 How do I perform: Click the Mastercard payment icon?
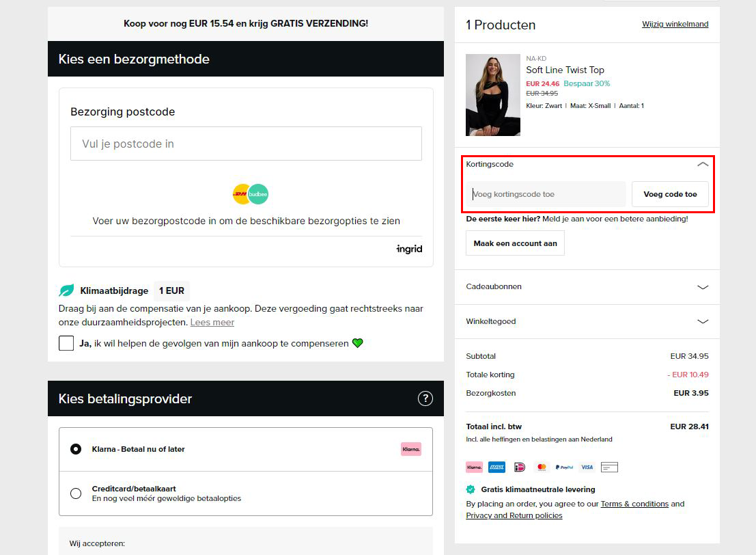542,467
